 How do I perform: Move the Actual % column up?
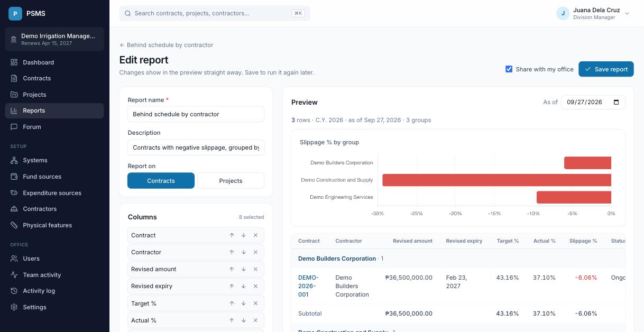coord(232,320)
